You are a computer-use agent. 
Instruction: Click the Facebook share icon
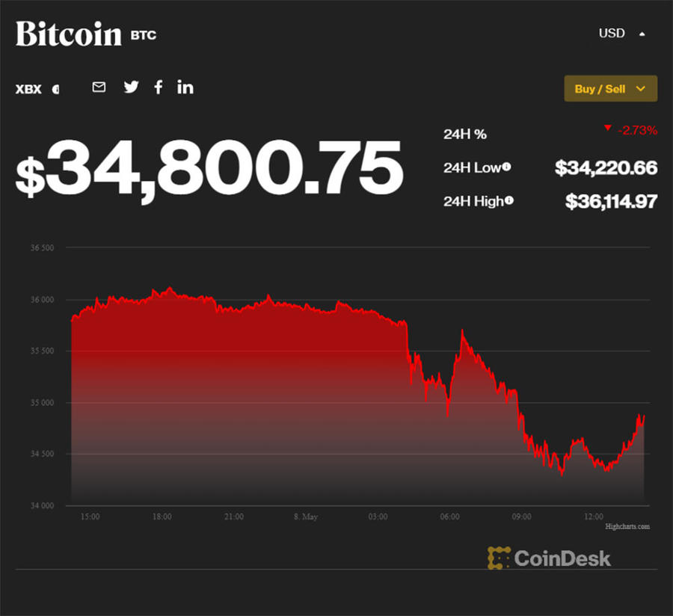158,87
